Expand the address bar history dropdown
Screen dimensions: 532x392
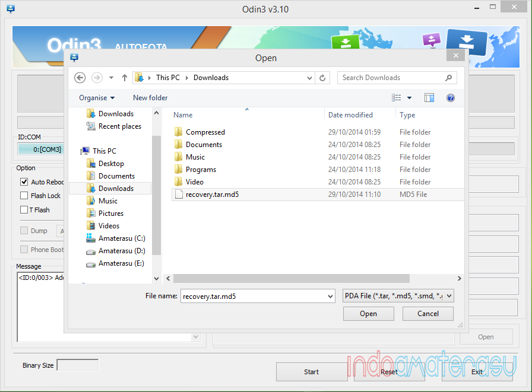tap(309, 78)
